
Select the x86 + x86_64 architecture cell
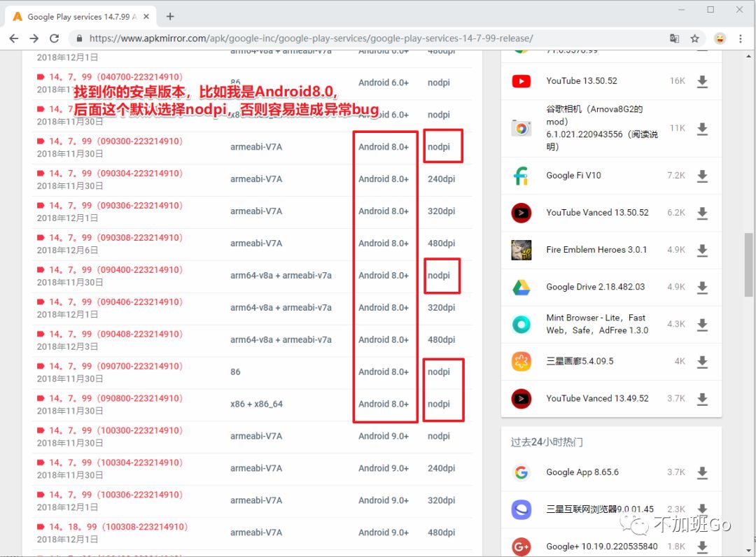click(256, 404)
